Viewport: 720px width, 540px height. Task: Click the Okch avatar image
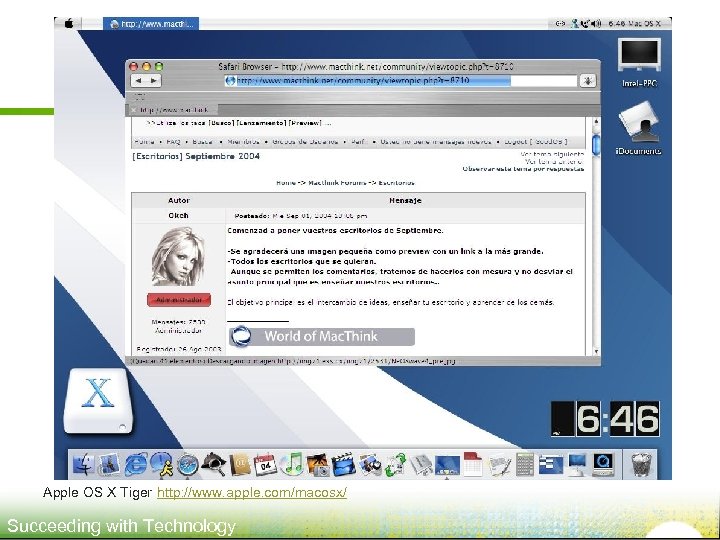coord(178,257)
